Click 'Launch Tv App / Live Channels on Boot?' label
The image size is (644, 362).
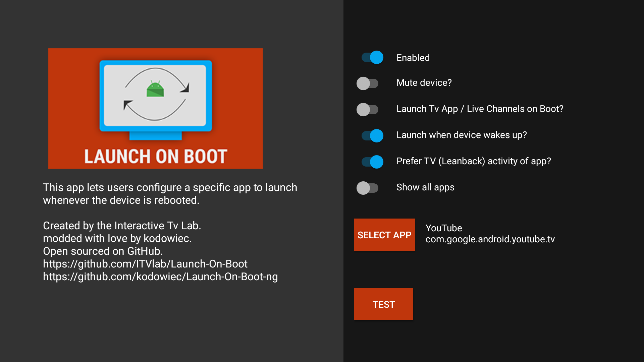pyautogui.click(x=480, y=109)
